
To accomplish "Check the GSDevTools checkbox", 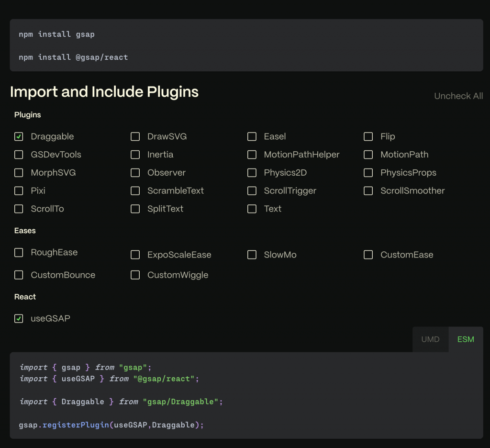I will click(19, 155).
